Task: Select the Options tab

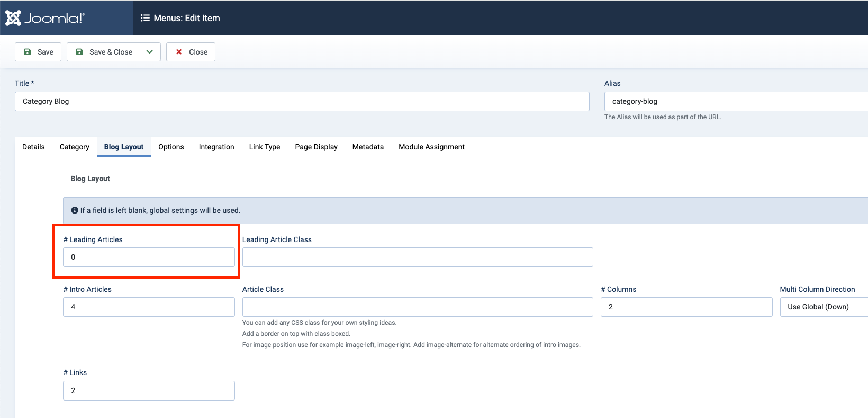Action: [x=171, y=147]
